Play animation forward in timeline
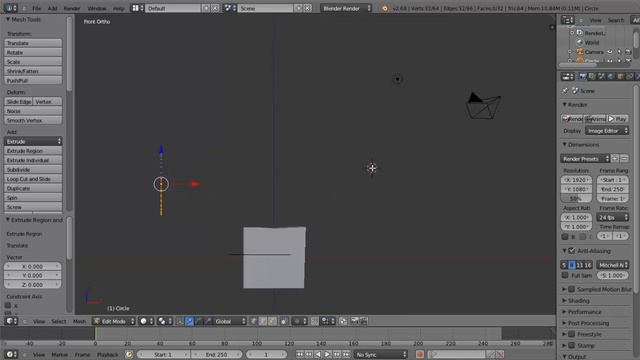 pos(327,354)
